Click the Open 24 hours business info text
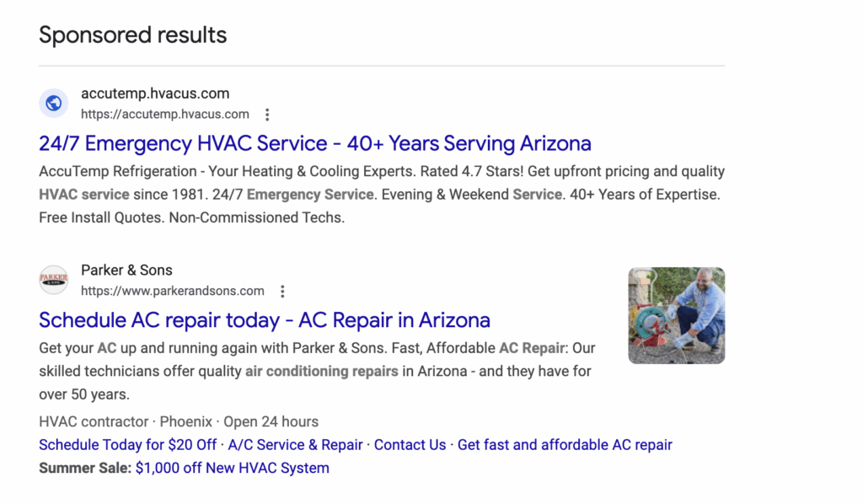 [271, 421]
